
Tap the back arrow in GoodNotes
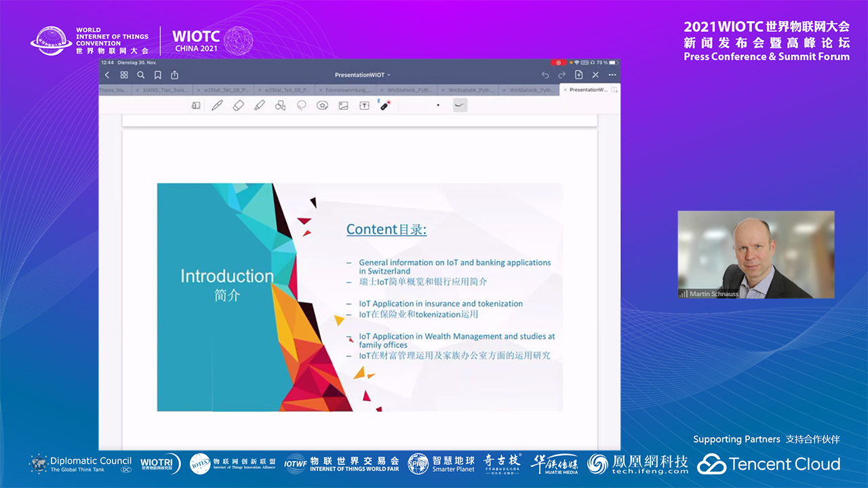click(x=107, y=75)
